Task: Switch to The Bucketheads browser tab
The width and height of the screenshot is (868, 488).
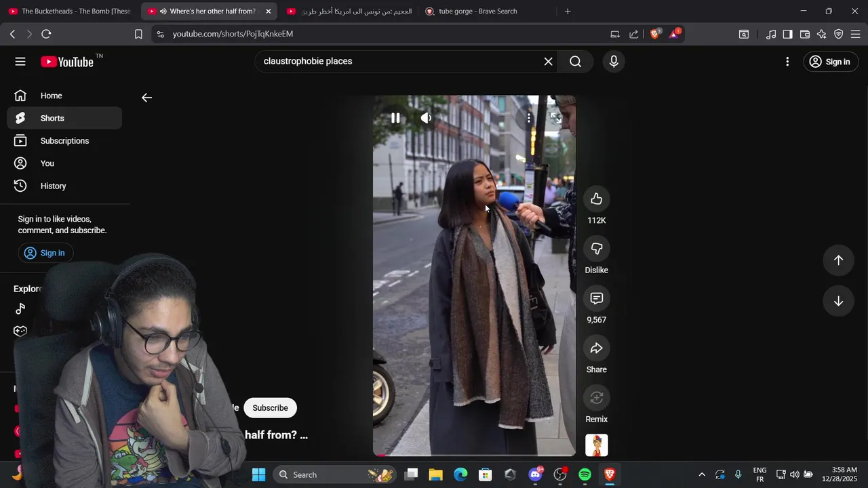Action: coord(70,12)
